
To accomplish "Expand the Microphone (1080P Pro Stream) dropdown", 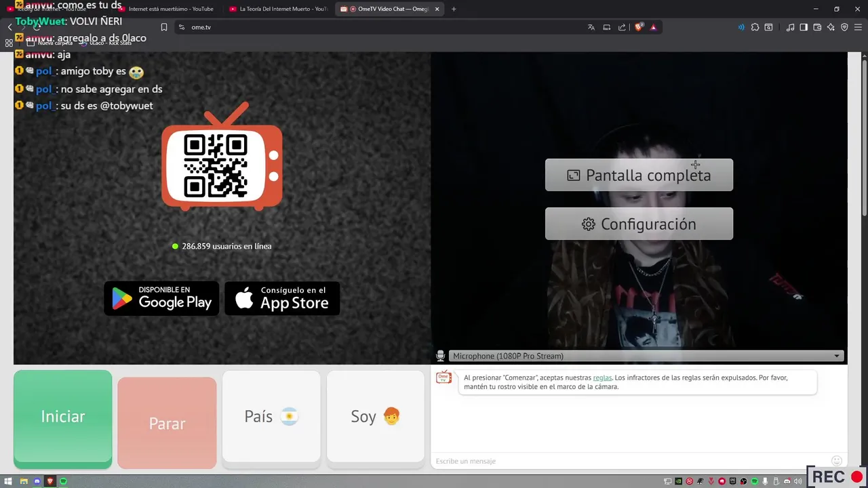I will [646, 356].
